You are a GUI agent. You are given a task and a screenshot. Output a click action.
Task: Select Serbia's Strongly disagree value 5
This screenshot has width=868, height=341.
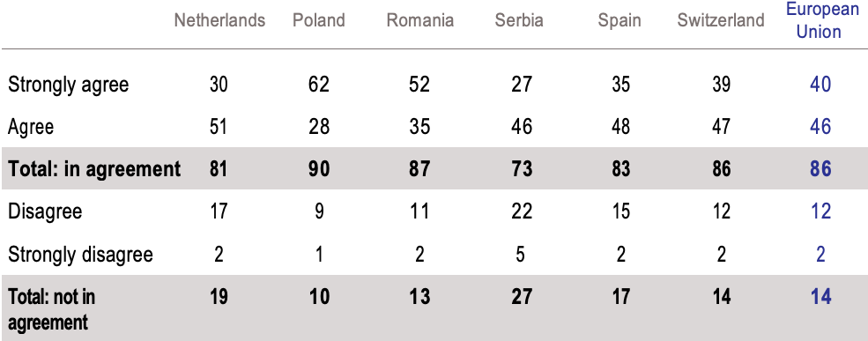tap(520, 255)
